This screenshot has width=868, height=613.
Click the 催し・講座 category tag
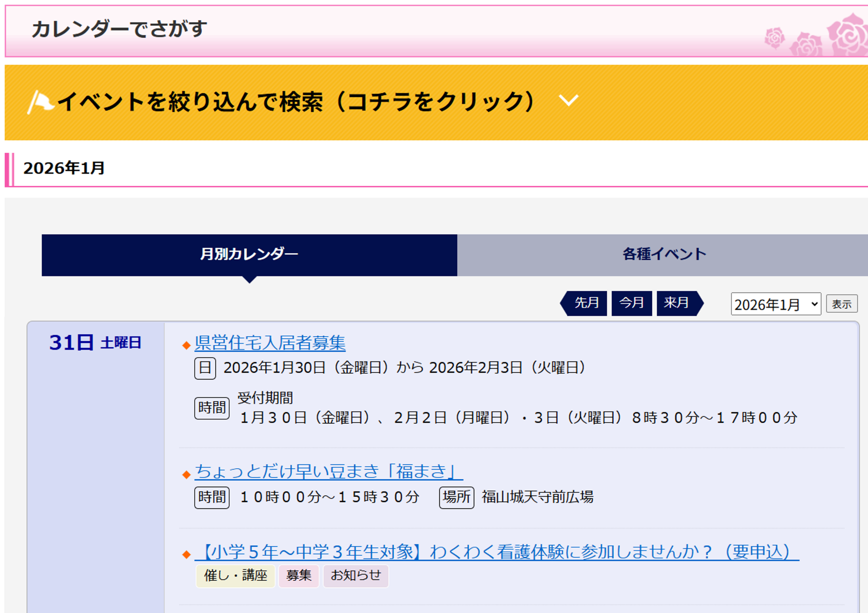click(x=235, y=576)
